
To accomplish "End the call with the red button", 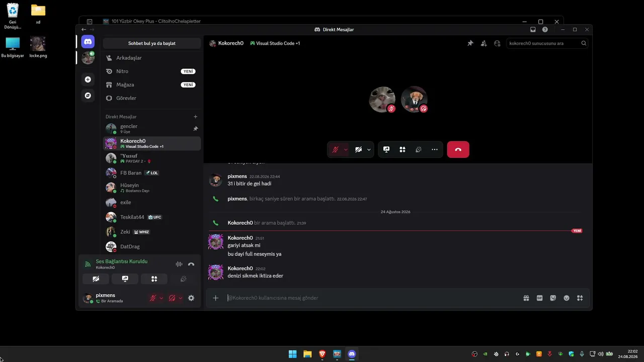I will coord(458,149).
